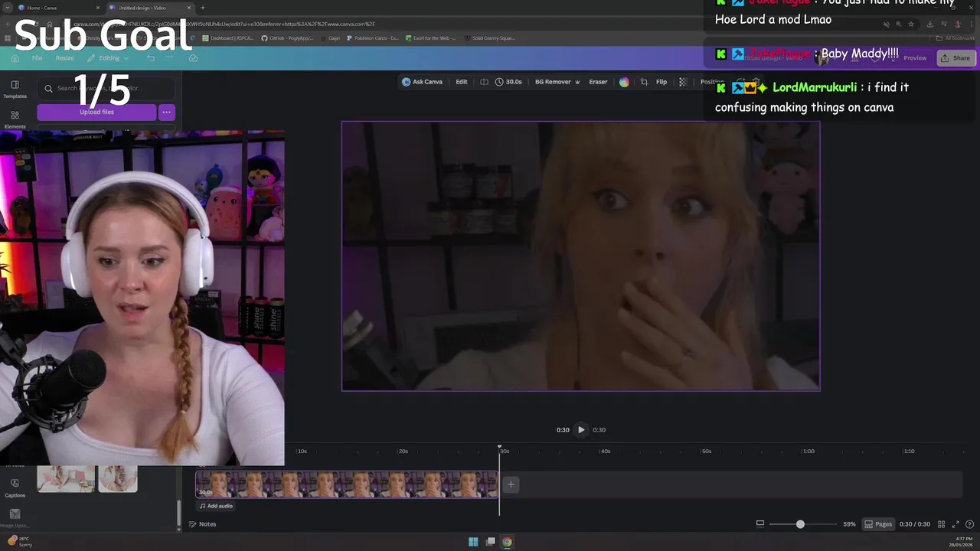The height and width of the screenshot is (551, 980).
Task: Click the undo arrow
Action: (151, 58)
